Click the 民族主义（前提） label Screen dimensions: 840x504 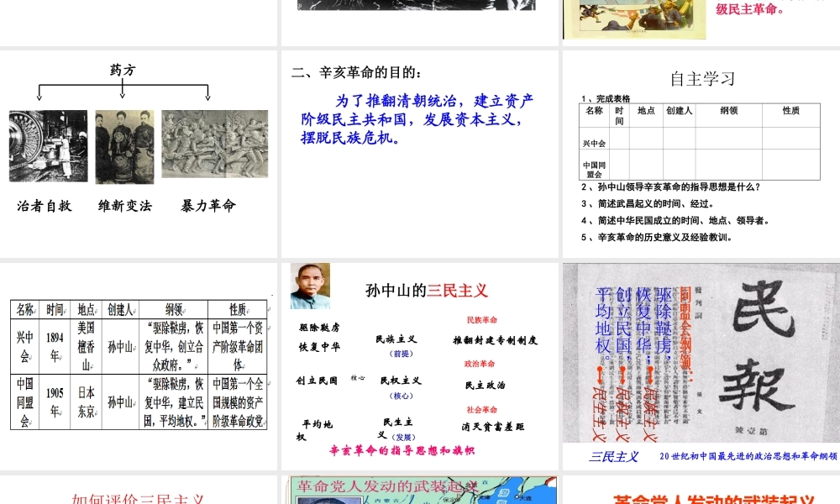(x=397, y=345)
